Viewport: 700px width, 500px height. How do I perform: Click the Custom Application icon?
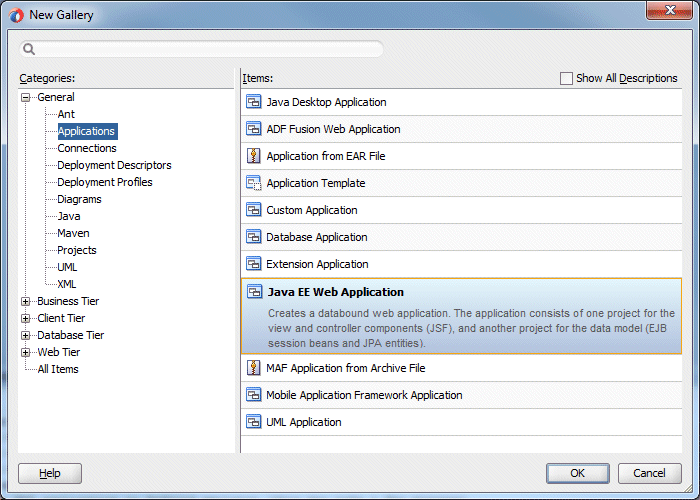click(x=254, y=210)
